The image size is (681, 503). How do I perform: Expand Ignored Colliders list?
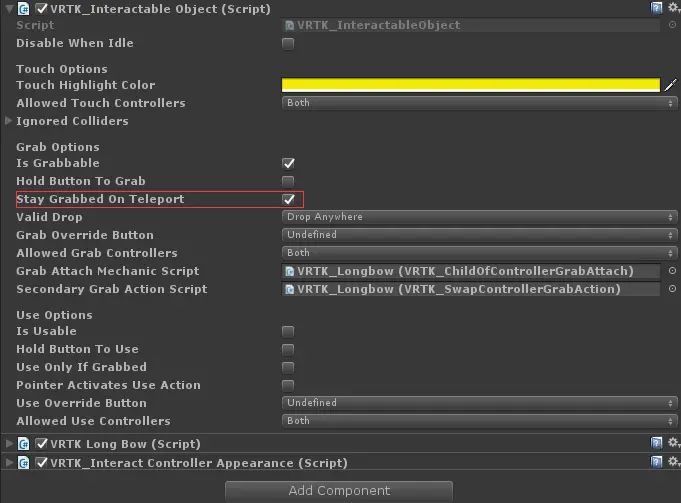point(8,121)
